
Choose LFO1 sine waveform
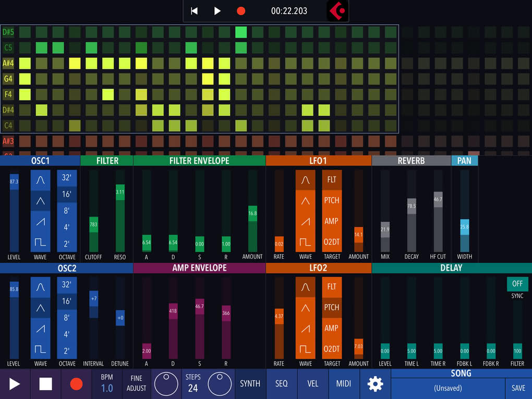click(305, 180)
